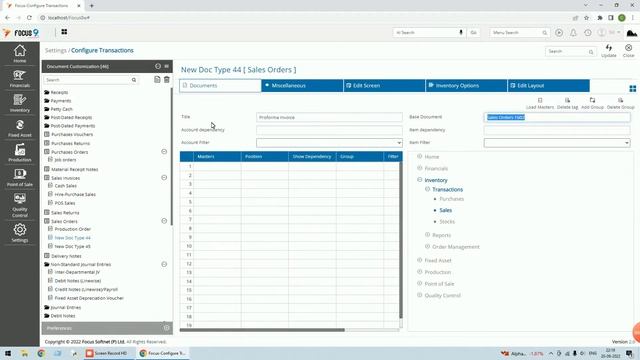Select New Doc Type 44 document
This screenshot has height=360, width=640.
(72, 238)
